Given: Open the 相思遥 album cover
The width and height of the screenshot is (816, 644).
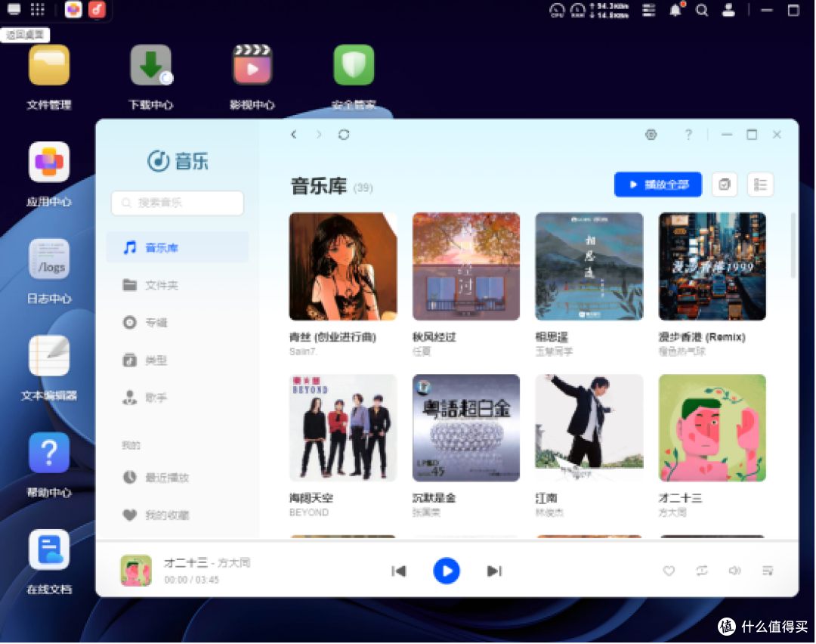Looking at the screenshot, I should [x=589, y=266].
